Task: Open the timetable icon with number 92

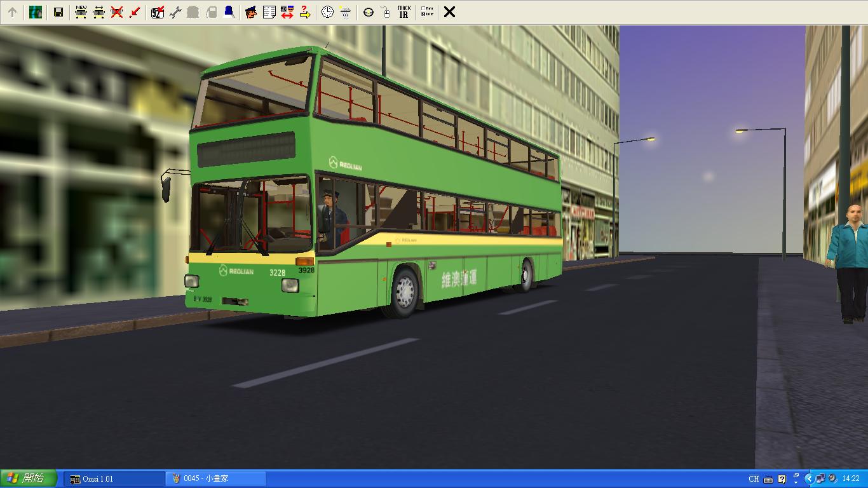Action: click(157, 12)
